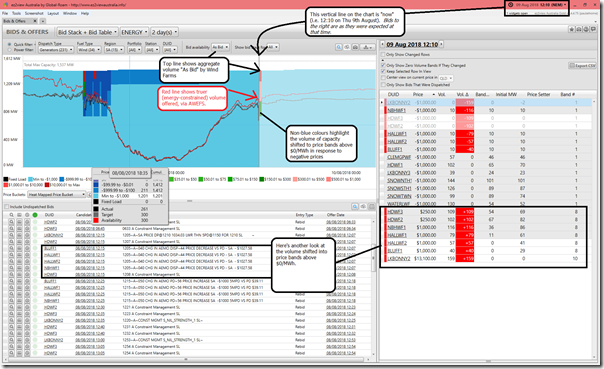Expand the Fuel Type Wind dropdown
Image resolution: width=604 pixels, height=369 pixels.
click(89, 50)
